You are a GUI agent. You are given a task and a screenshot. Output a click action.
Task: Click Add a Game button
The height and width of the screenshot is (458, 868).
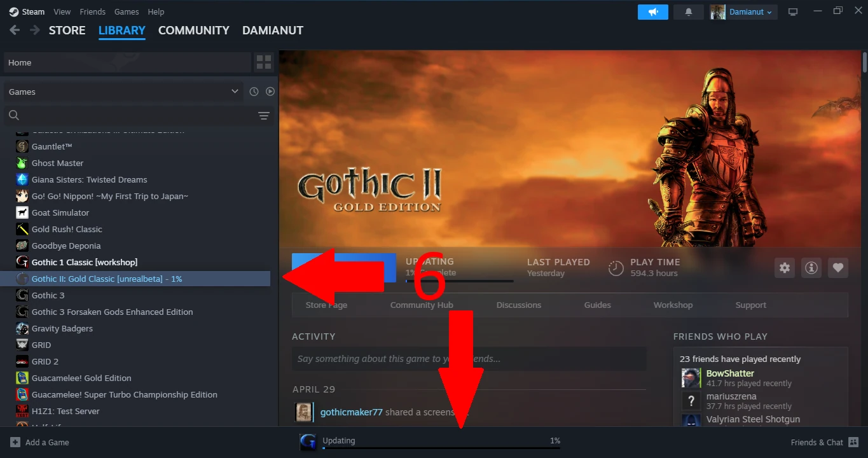(39, 442)
